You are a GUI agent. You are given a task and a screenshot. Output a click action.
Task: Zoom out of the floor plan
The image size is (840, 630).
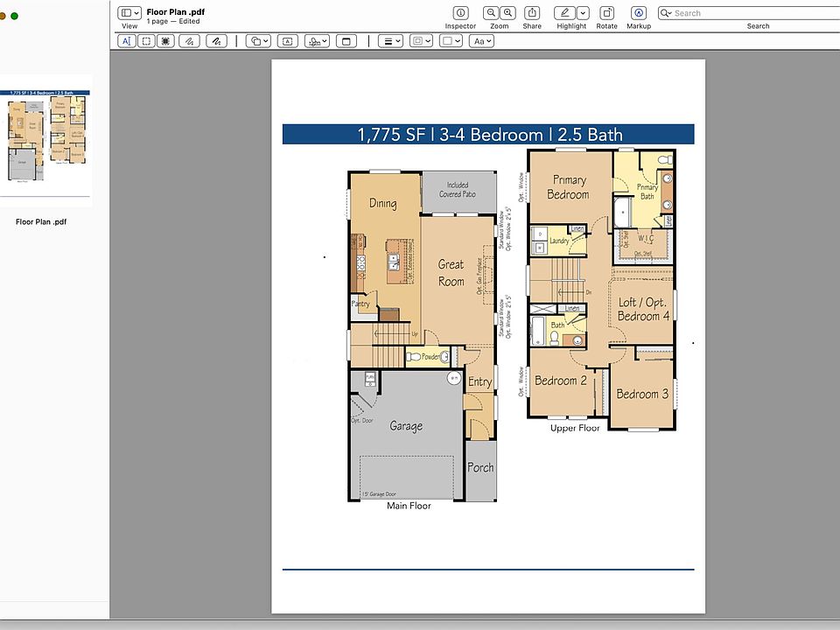coord(491,13)
